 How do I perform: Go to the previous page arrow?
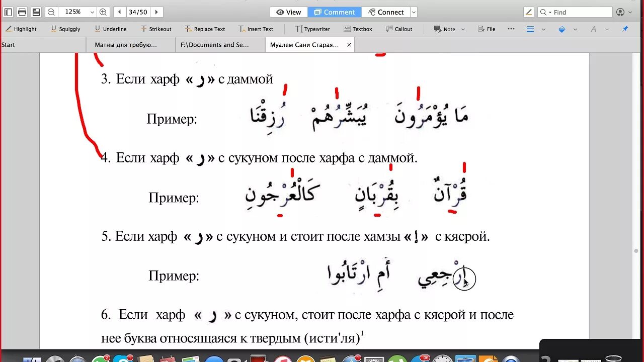[120, 12]
